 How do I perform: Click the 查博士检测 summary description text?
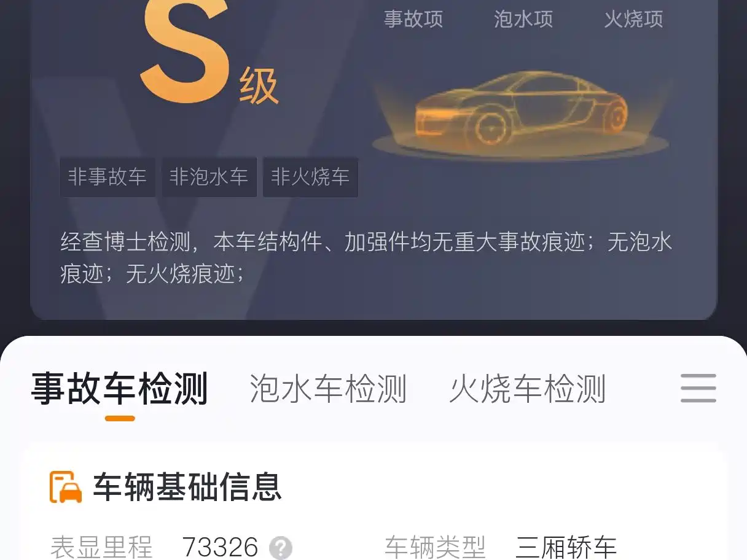click(367, 258)
